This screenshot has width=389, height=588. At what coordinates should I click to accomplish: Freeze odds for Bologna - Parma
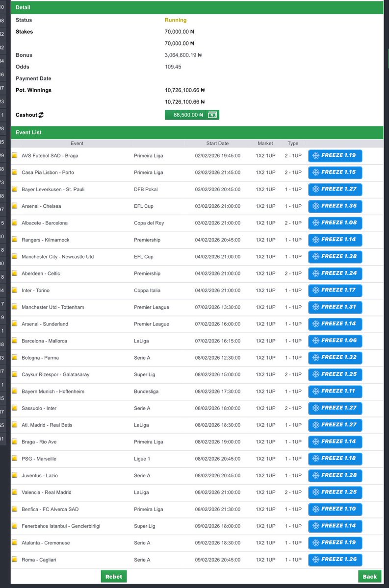[335, 358]
